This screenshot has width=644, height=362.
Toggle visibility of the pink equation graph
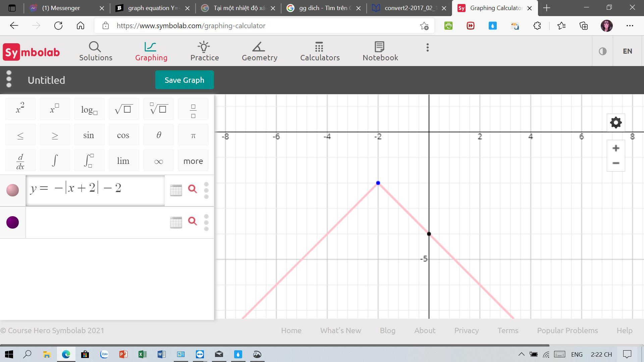[13, 190]
